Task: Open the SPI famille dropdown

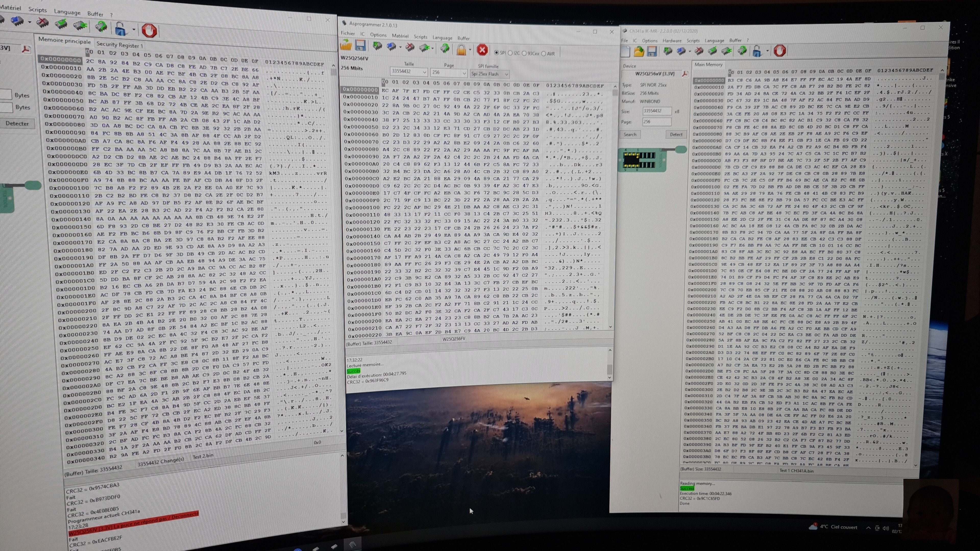Action: tap(506, 74)
